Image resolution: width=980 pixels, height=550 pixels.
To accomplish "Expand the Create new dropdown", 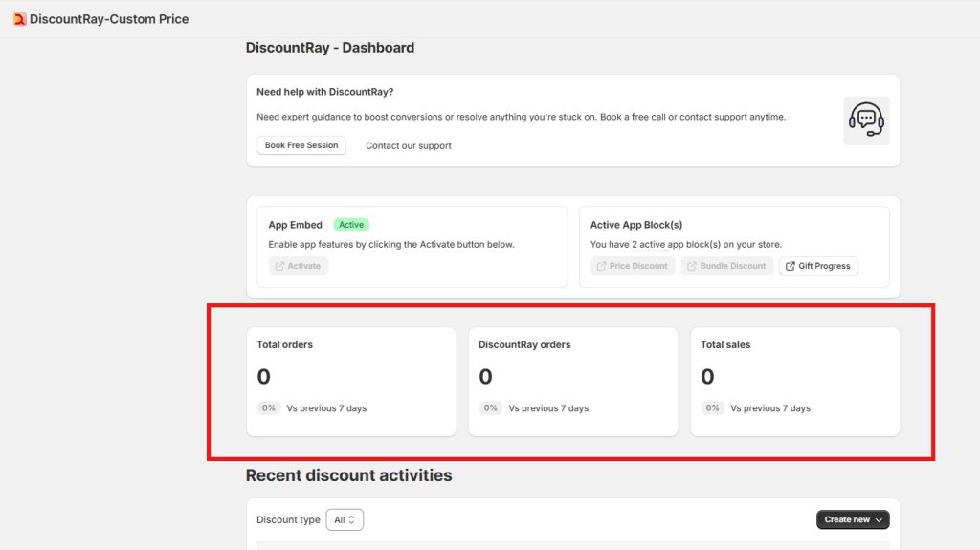I will click(853, 519).
